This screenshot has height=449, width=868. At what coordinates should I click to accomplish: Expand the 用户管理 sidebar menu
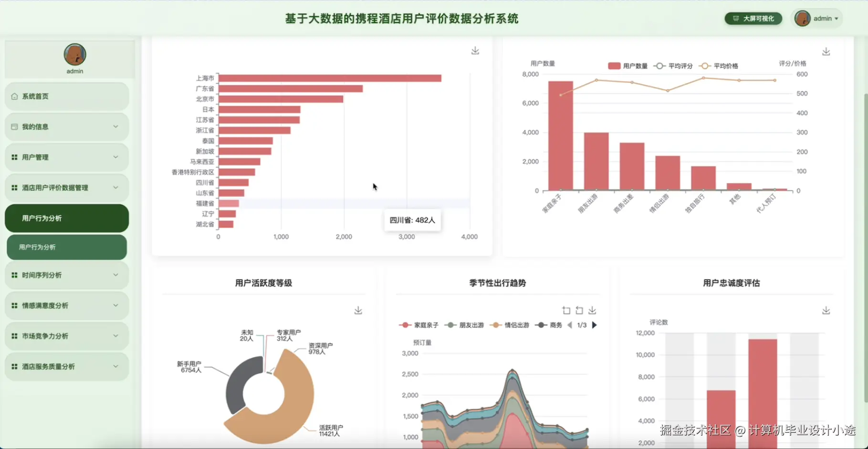[x=66, y=157]
